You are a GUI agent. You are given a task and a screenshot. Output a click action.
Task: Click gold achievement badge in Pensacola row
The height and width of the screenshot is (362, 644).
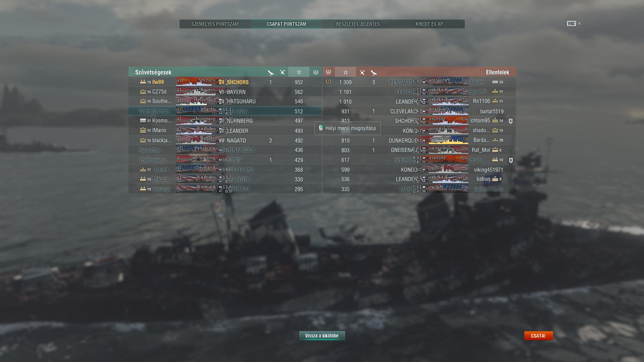click(328, 82)
